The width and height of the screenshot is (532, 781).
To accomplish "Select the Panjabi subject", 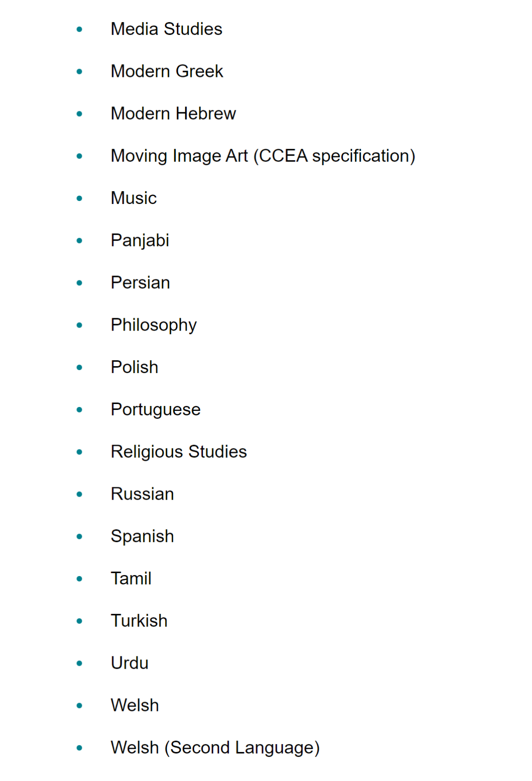I will (x=140, y=241).
